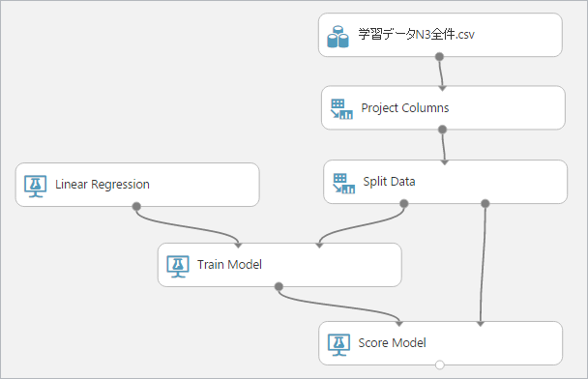This screenshot has width=588, height=379.
Task: Select the Linear Regression module label
Action: pyautogui.click(x=102, y=184)
